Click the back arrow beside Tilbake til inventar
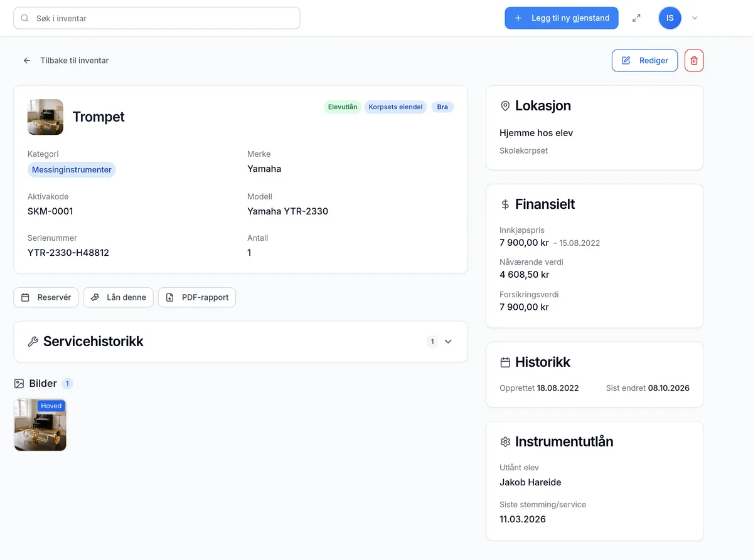 coord(27,61)
